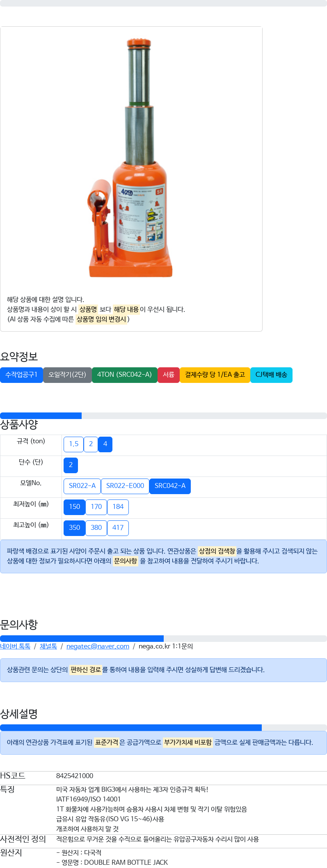
Task: Choose model SR022-A
Action: click(x=82, y=486)
